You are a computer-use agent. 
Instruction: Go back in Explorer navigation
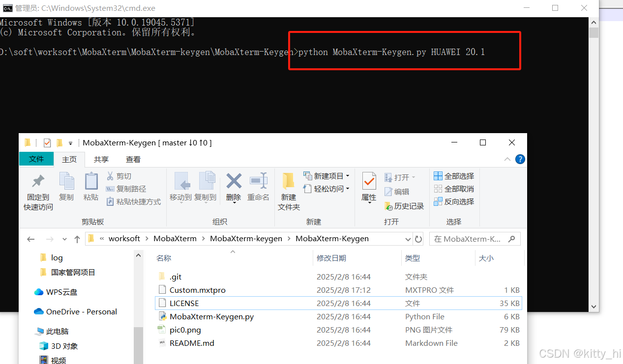[31, 239]
